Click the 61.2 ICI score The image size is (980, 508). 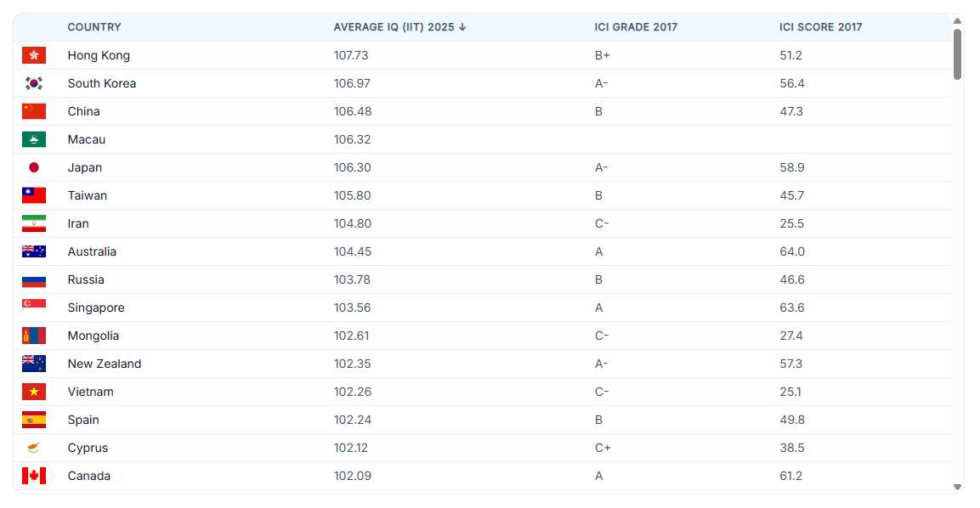coord(790,476)
